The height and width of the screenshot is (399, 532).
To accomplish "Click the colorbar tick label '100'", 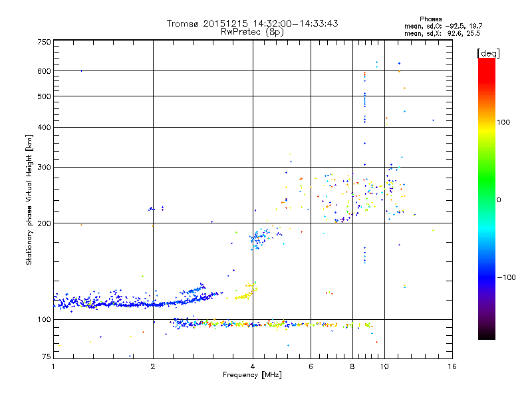I will (x=503, y=122).
